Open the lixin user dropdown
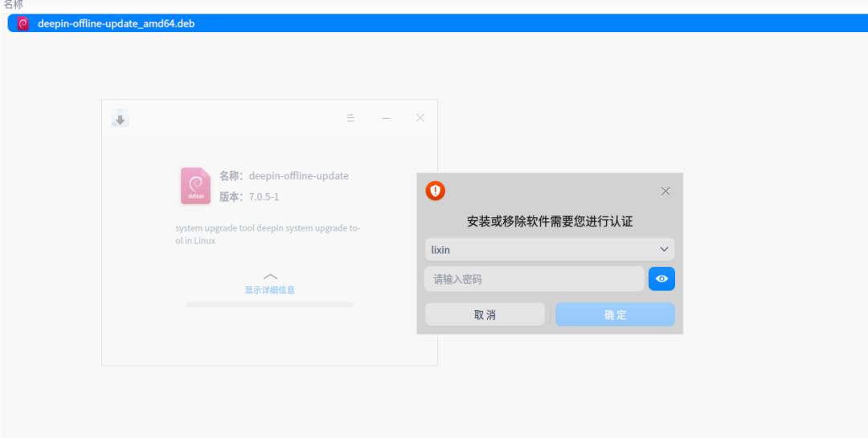 tap(550, 250)
